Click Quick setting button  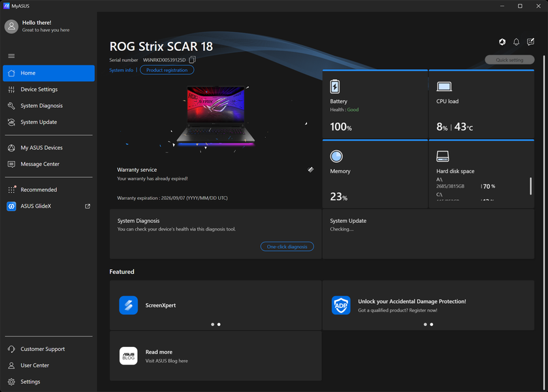[x=509, y=60]
